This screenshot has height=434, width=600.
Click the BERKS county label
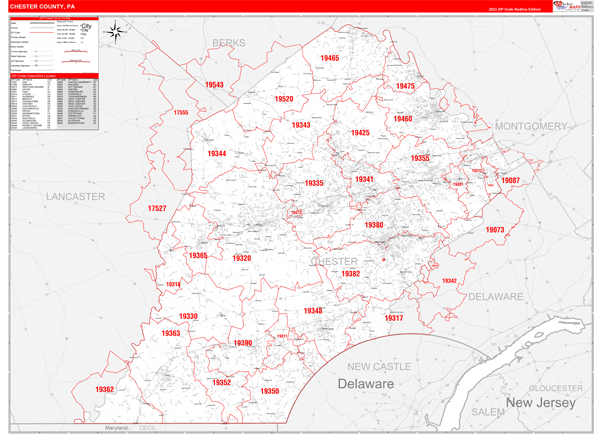point(229,43)
